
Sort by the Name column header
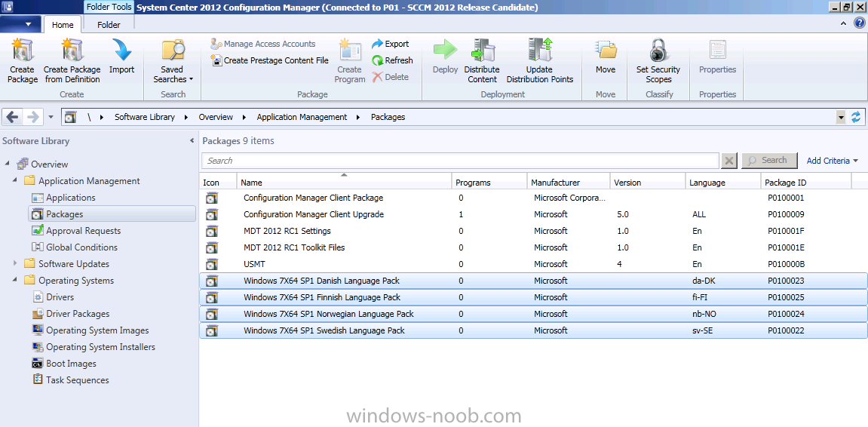coord(344,183)
